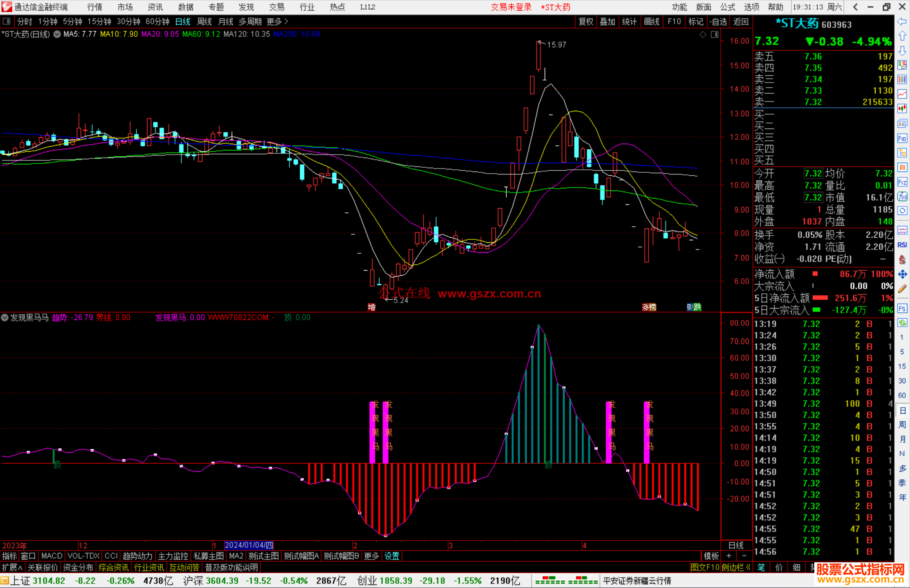Open the 扩展 expander at bottom-left
The image size is (910, 588).
(12, 567)
